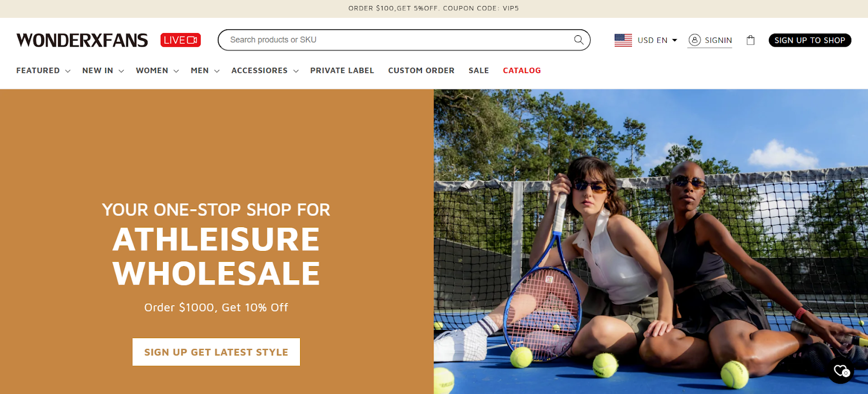Click the WONDERXFANS logo

tap(82, 40)
